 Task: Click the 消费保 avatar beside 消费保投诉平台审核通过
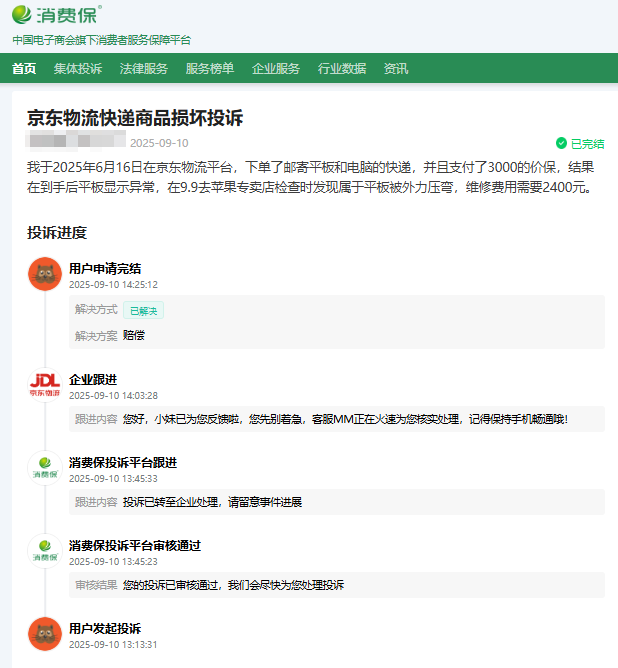click(x=45, y=551)
